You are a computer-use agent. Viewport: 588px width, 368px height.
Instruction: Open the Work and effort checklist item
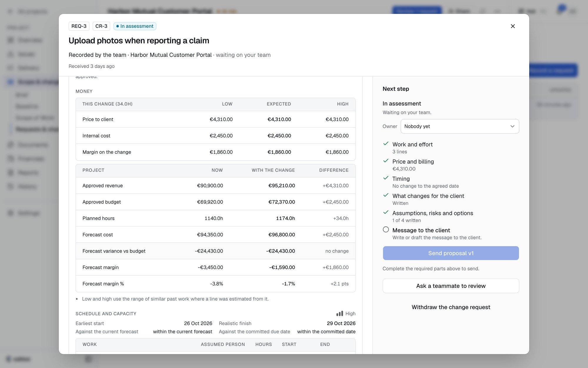tap(412, 145)
